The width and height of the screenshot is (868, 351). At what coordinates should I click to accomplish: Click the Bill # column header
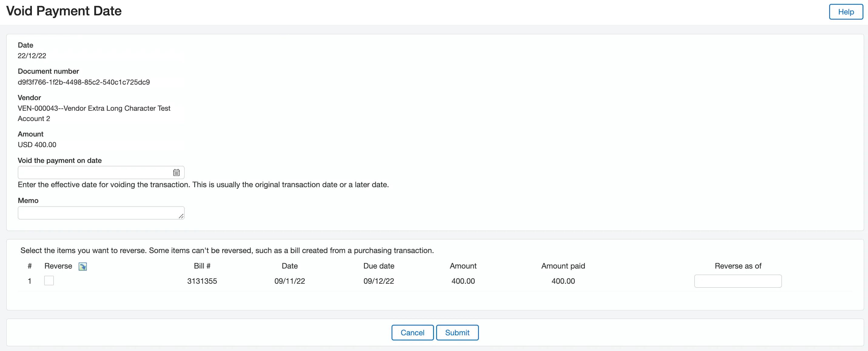coord(202,266)
